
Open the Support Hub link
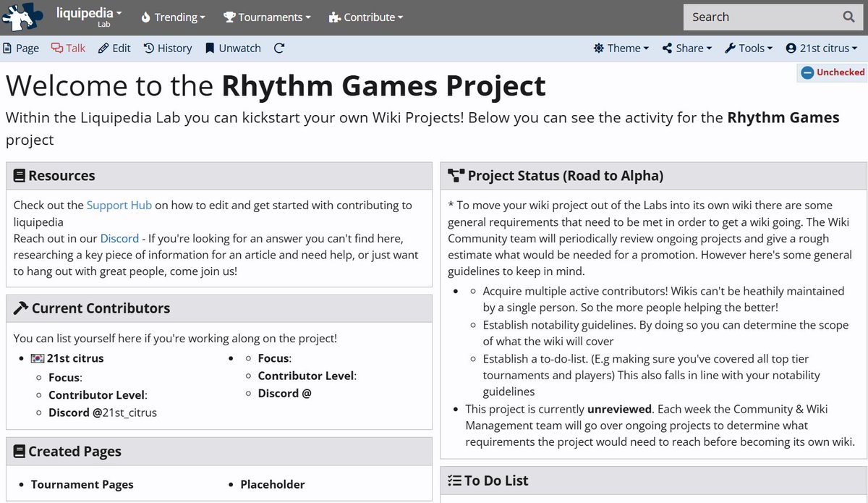[x=119, y=205]
